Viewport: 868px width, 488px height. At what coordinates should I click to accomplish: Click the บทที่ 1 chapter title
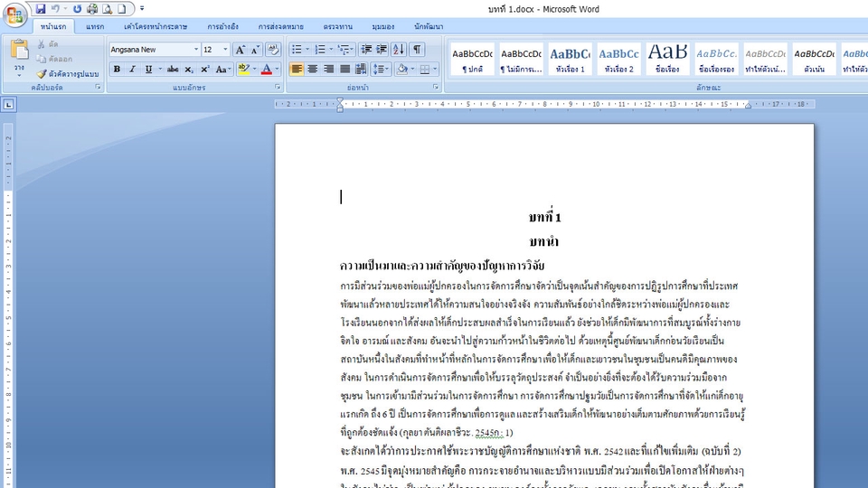[544, 217]
